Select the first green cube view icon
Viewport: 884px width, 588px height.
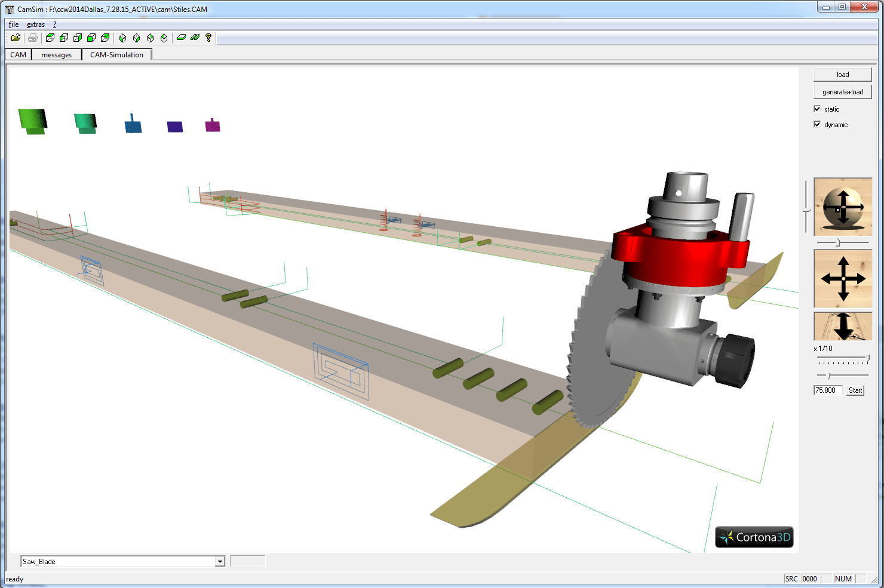coord(50,37)
